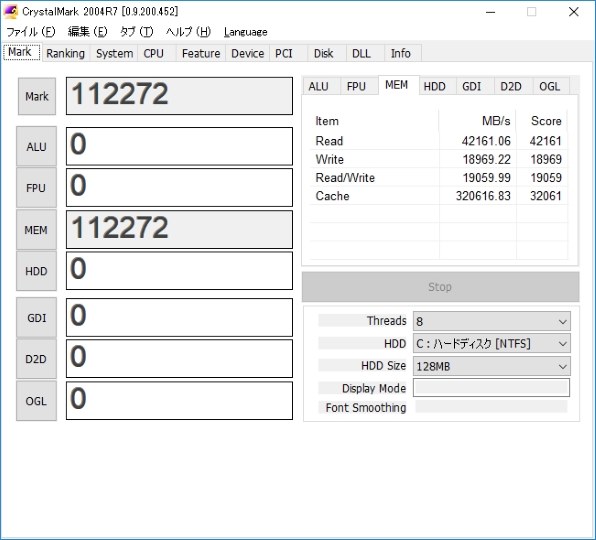This screenshot has width=596, height=540.
Task: Select the Write row label
Action: (x=330, y=159)
